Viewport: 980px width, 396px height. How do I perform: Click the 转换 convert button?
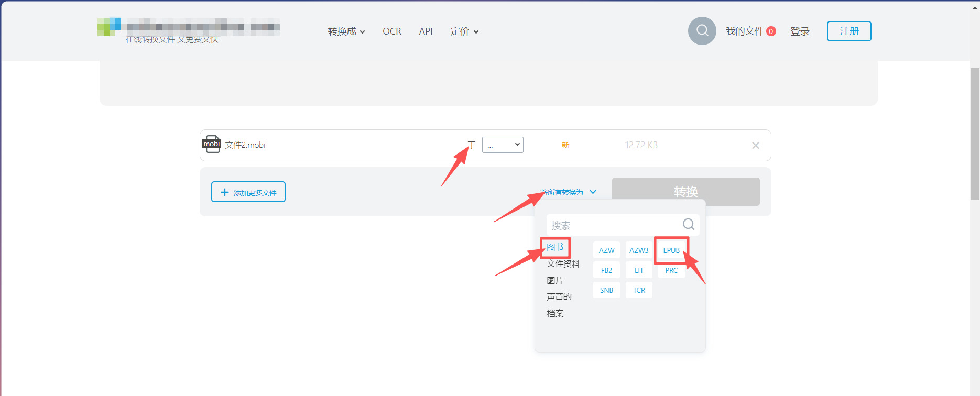click(x=685, y=191)
